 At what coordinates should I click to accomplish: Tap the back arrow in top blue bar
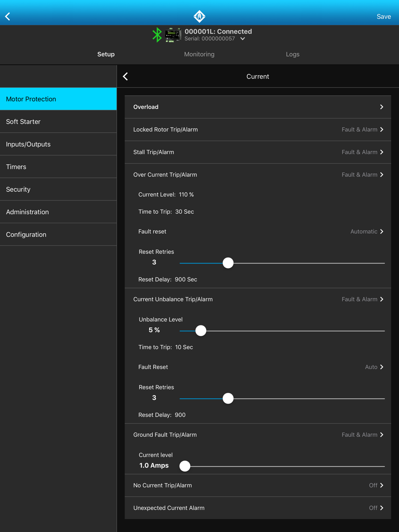(x=8, y=16)
